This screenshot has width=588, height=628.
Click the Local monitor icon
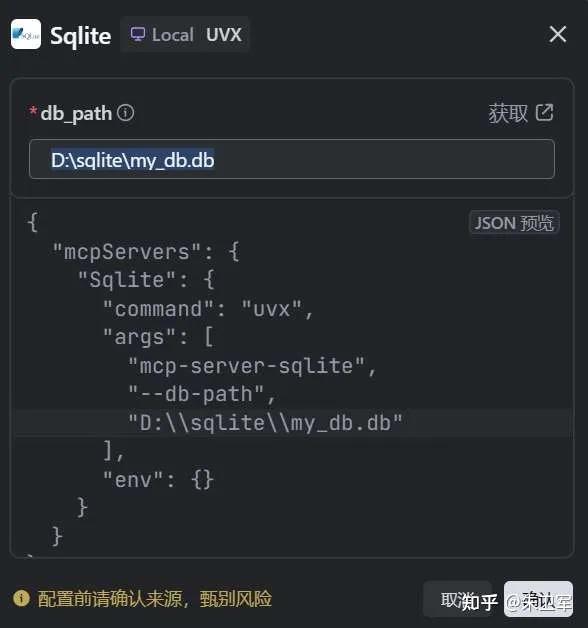tap(138, 34)
